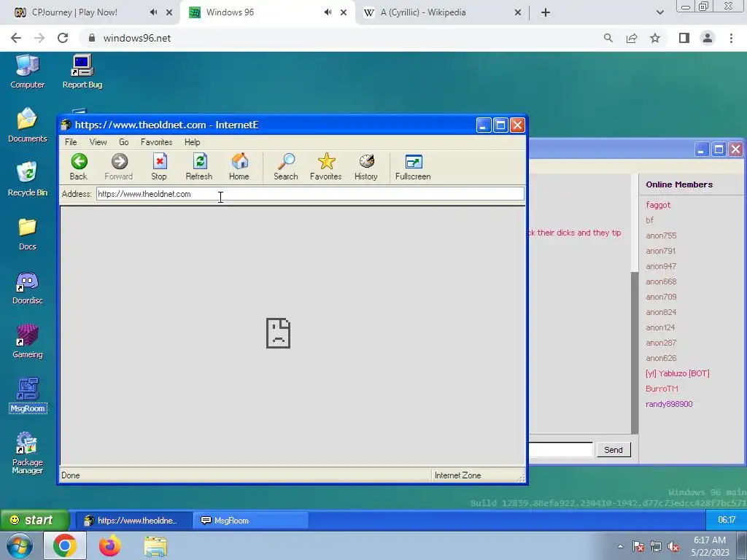This screenshot has width=747, height=560.
Task: Open the Help menu in InternetE
Action: (x=193, y=142)
